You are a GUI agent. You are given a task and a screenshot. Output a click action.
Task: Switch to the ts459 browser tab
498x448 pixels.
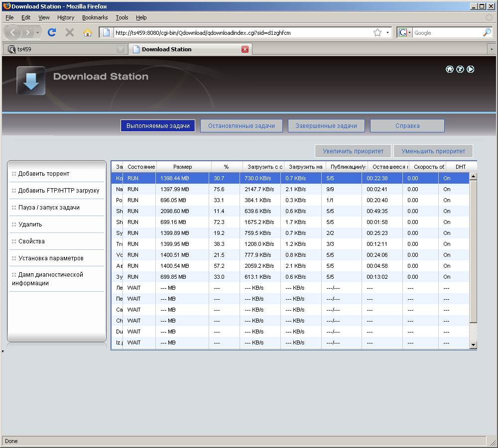pyautogui.click(x=65, y=49)
